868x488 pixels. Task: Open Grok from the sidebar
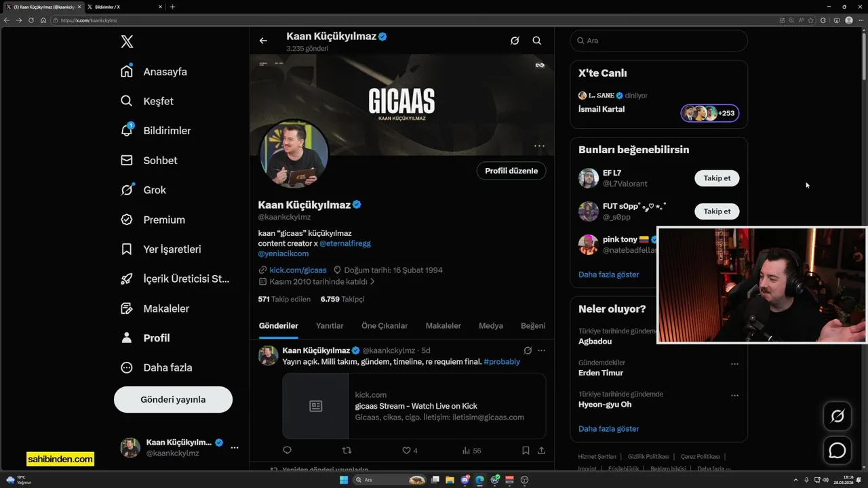[x=144, y=190]
